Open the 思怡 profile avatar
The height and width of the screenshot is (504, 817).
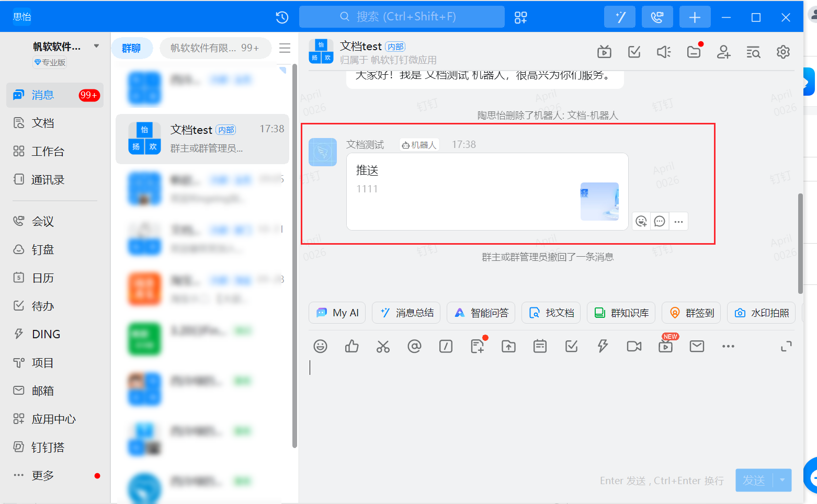click(22, 17)
